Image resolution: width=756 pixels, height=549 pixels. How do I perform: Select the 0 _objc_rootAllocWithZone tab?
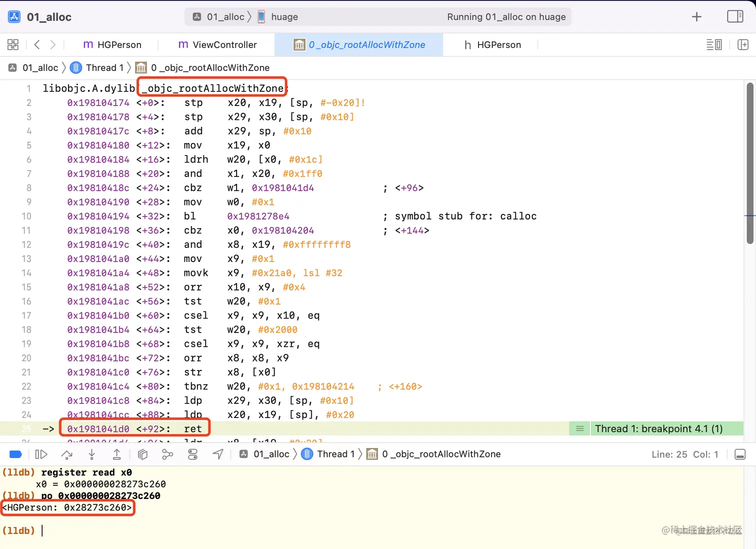359,44
